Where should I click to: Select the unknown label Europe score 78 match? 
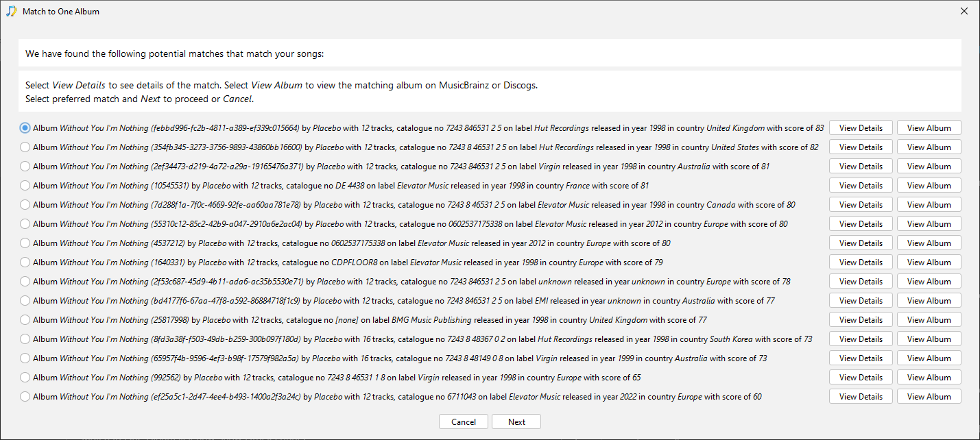click(25, 282)
